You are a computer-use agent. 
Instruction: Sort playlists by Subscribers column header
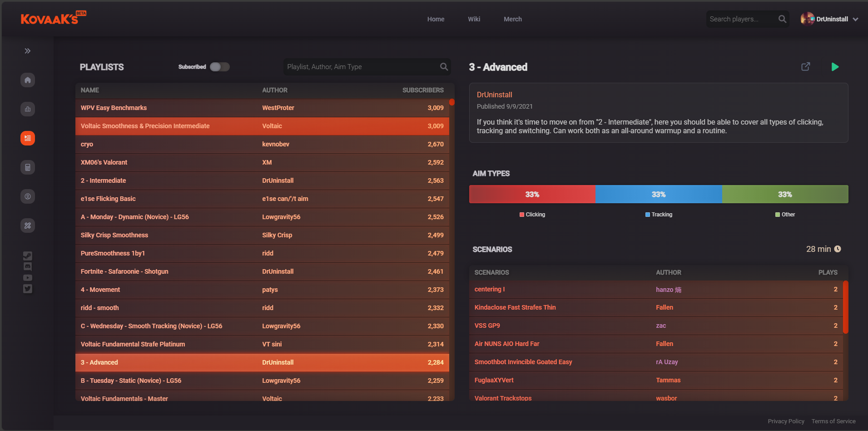pyautogui.click(x=422, y=90)
